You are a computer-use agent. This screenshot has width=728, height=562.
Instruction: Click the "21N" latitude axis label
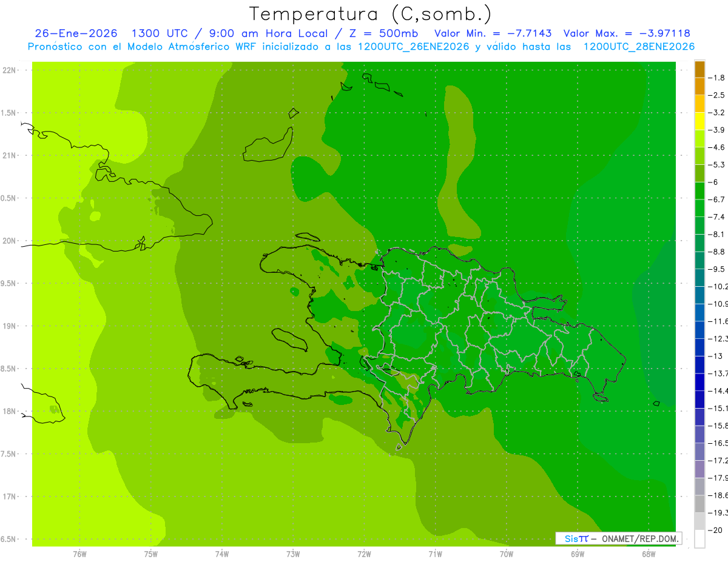pyautogui.click(x=8, y=156)
